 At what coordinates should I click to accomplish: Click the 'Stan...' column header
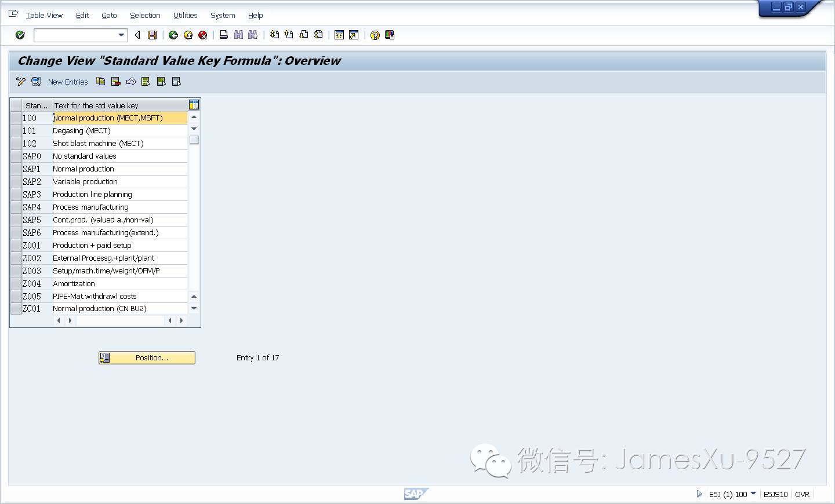point(37,105)
